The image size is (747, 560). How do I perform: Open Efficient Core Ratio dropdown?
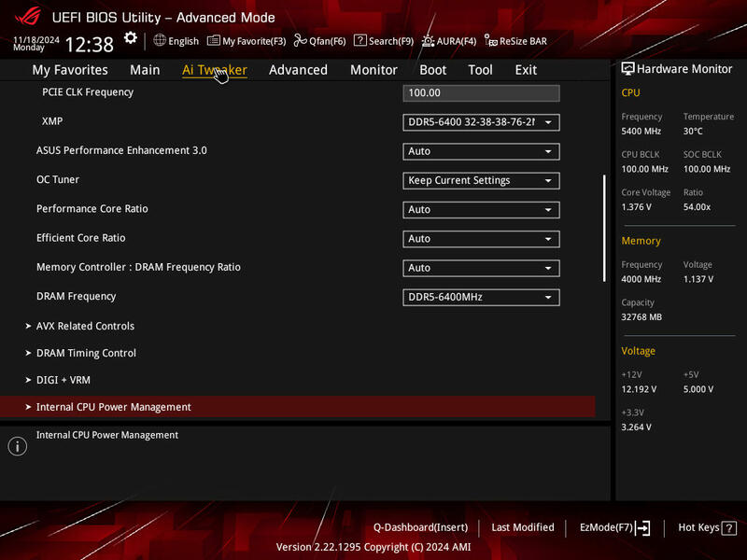point(481,239)
